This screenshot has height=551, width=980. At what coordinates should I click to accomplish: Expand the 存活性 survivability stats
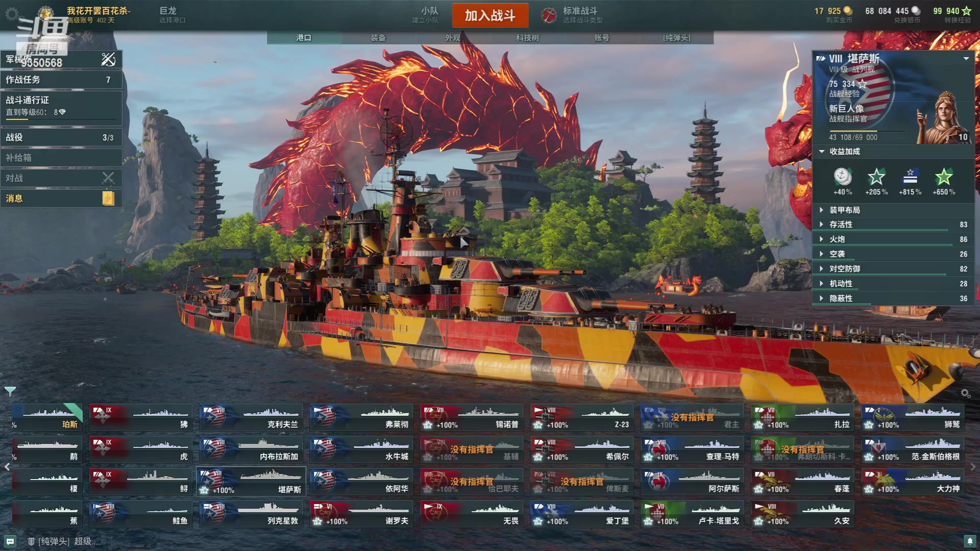(893, 224)
